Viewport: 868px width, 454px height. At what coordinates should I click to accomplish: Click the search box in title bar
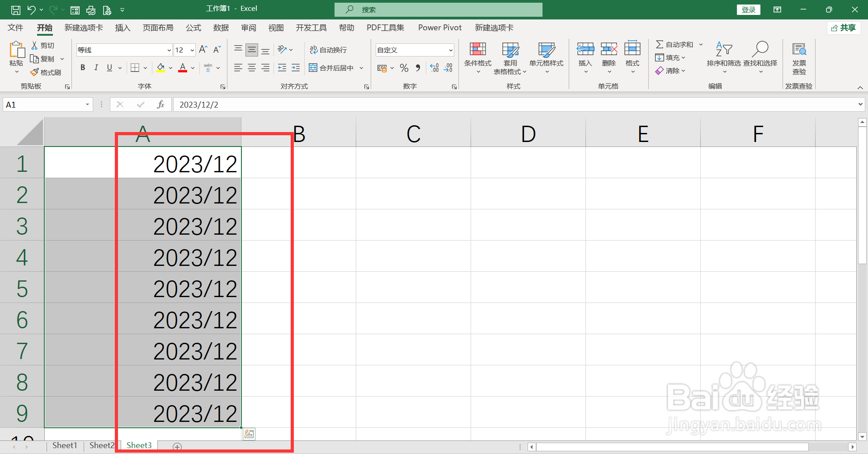439,9
